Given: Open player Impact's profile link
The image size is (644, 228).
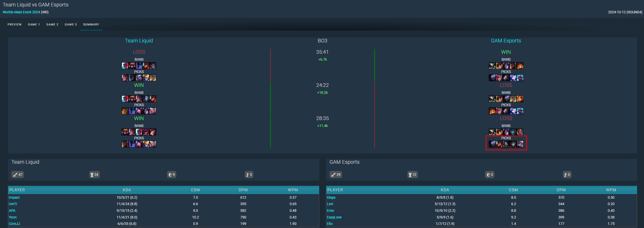Looking at the screenshot, I should [x=14, y=197].
